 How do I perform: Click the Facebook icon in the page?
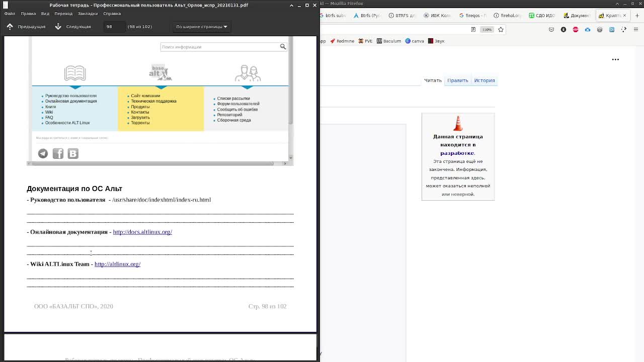58,153
